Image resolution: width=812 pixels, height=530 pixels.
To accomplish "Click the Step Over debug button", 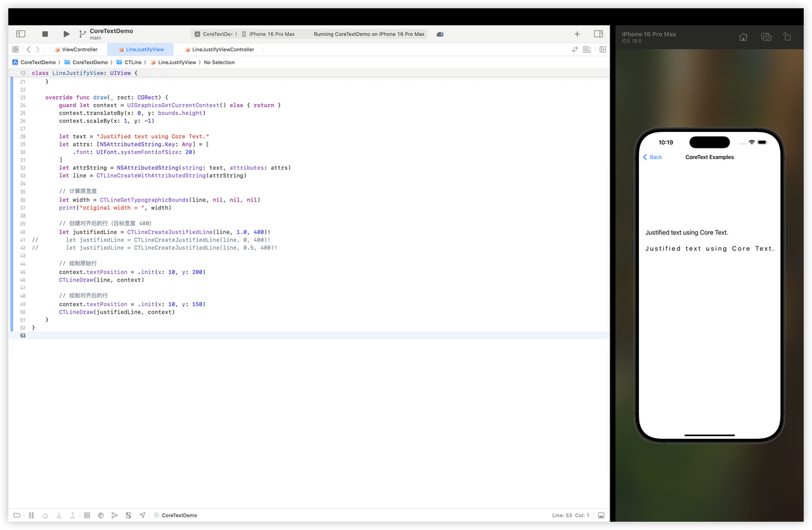I will [45, 515].
